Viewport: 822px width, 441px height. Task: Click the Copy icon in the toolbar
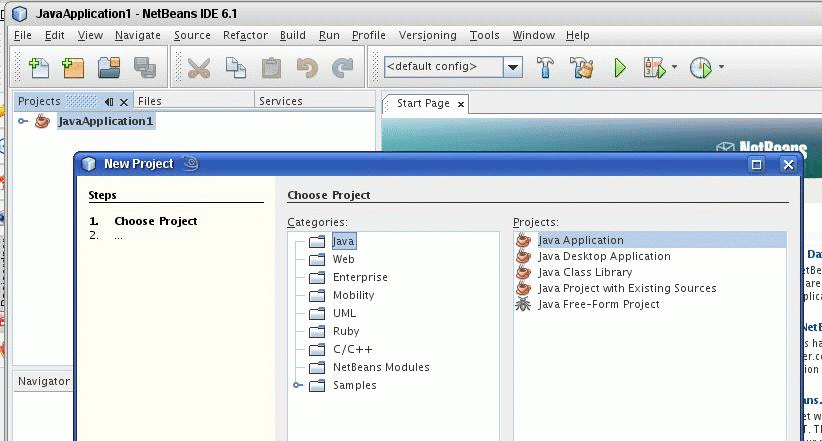[x=235, y=68]
